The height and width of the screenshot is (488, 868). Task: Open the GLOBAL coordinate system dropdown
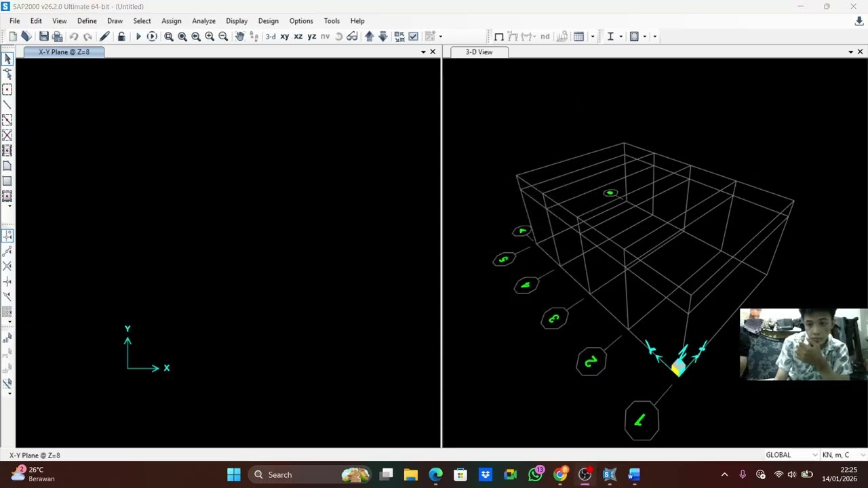[x=791, y=455]
